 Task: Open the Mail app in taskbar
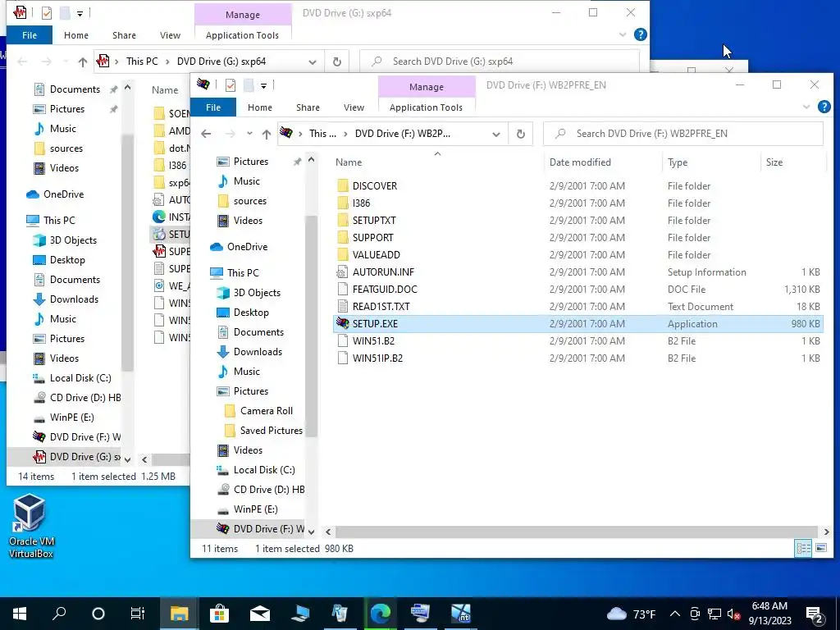pos(260,614)
